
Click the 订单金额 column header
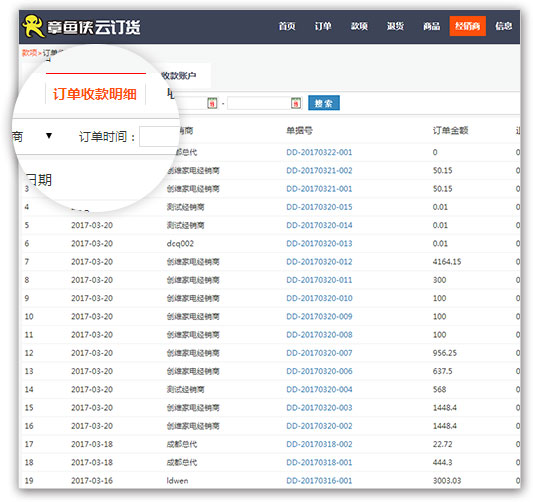(x=450, y=130)
